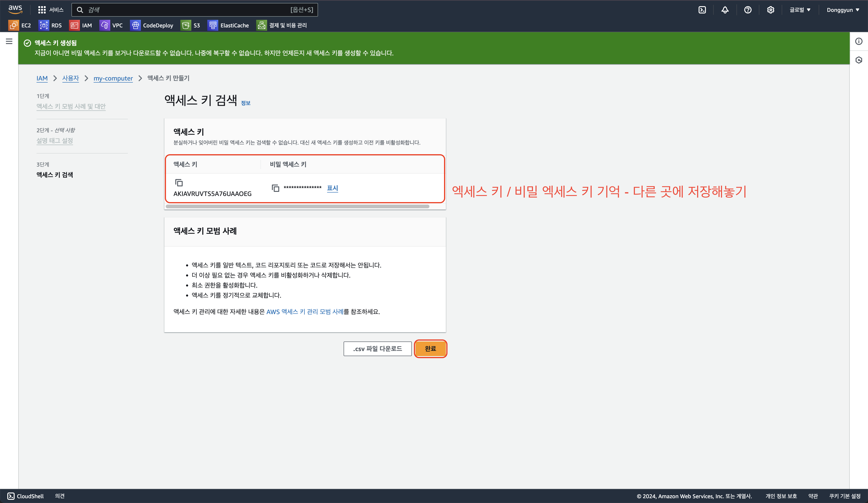Open the services grid menu
This screenshot has width=868, height=503.
pos(42,10)
